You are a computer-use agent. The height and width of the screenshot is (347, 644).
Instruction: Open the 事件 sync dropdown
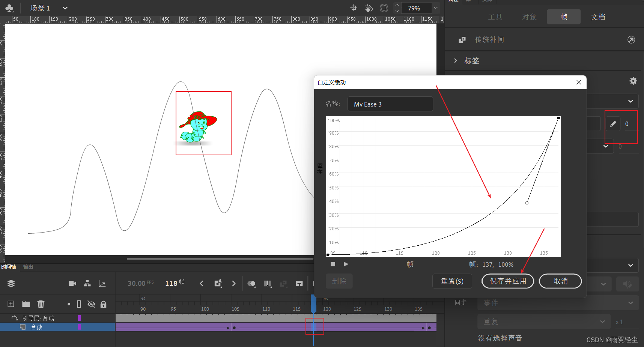558,303
